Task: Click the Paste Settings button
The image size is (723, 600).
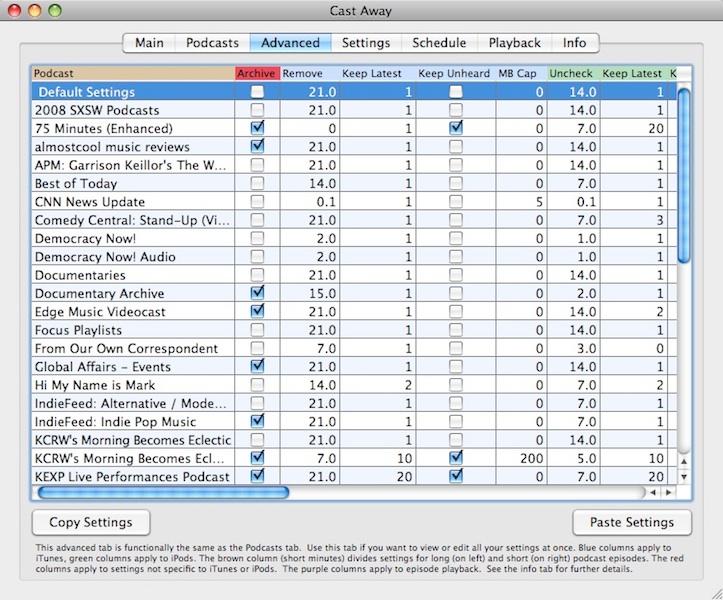Action: click(632, 522)
